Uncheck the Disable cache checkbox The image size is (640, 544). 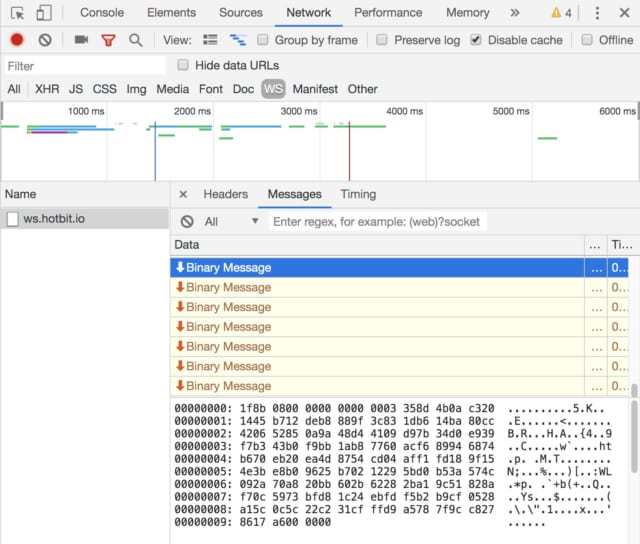click(476, 40)
